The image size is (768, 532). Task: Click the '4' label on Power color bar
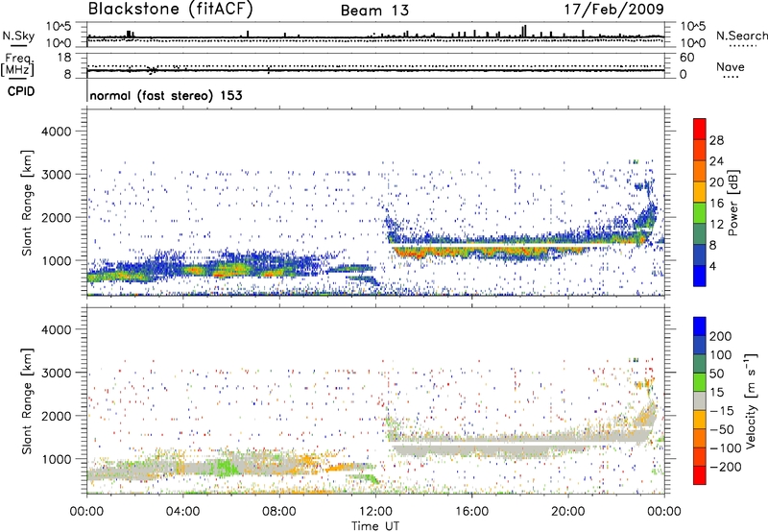tap(712, 266)
